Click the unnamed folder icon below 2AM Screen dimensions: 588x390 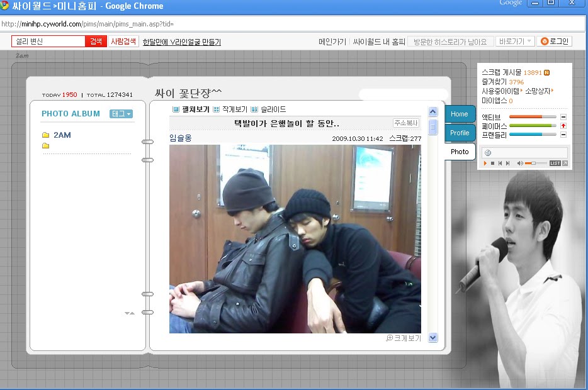(46, 146)
